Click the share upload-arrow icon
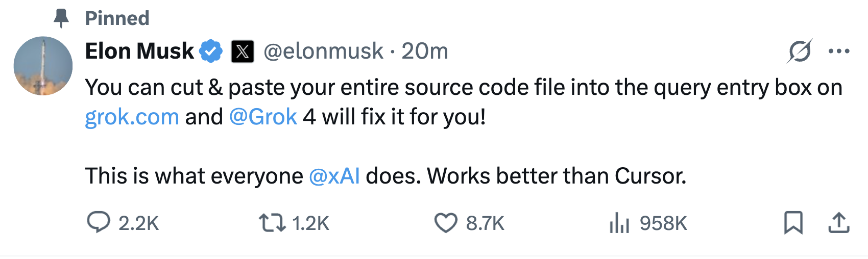868x259 pixels. (838, 223)
